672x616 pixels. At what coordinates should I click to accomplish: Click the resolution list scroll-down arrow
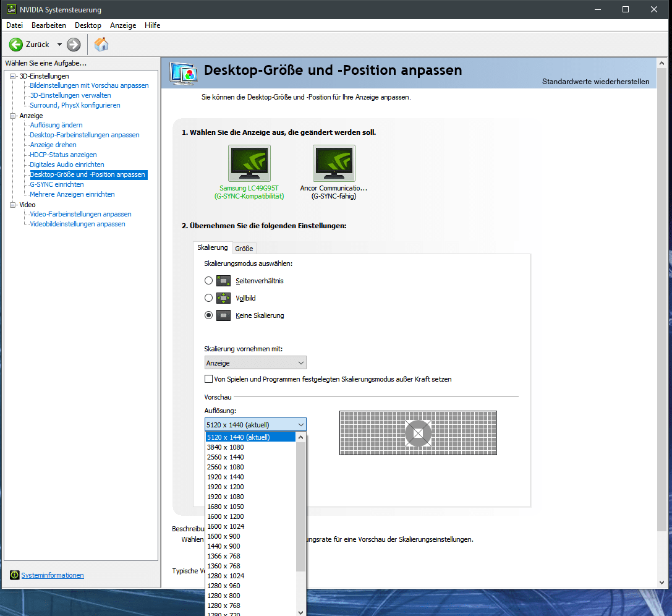(300, 612)
